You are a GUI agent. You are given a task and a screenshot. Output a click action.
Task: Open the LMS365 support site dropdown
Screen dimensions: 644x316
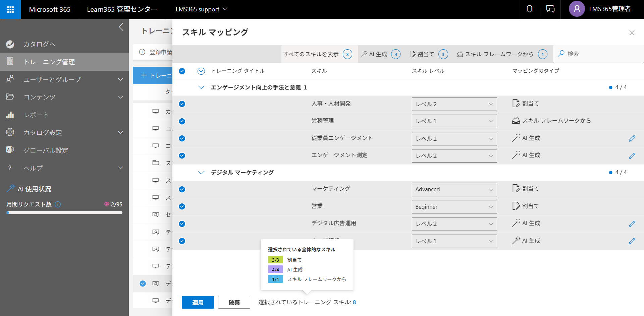click(201, 9)
